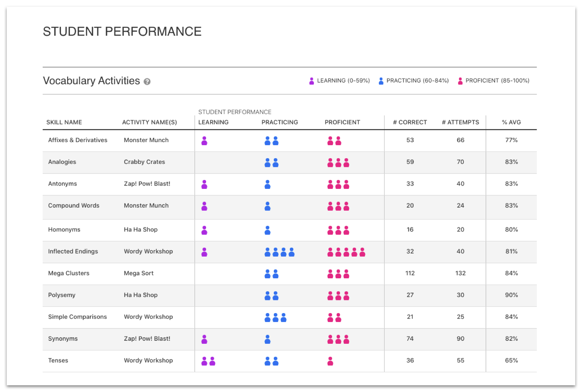Click the Learning student icon for Compound Words
This screenshot has height=392, width=582.
[204, 206]
